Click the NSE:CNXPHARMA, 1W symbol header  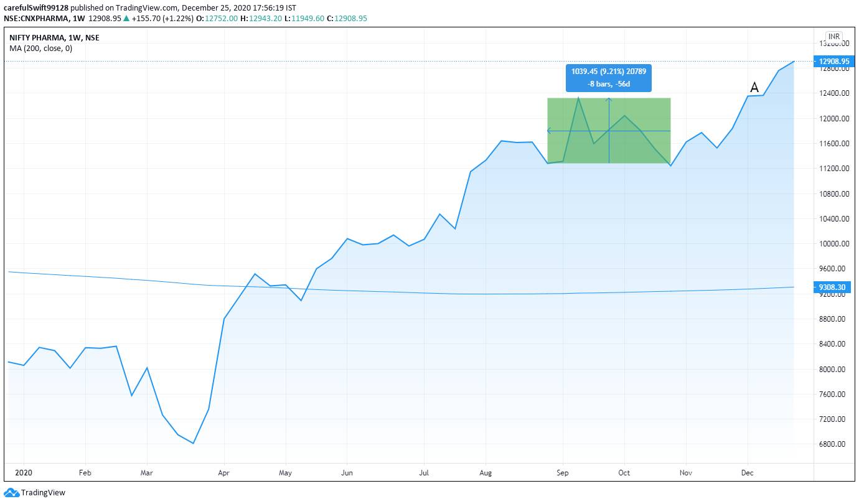44,19
